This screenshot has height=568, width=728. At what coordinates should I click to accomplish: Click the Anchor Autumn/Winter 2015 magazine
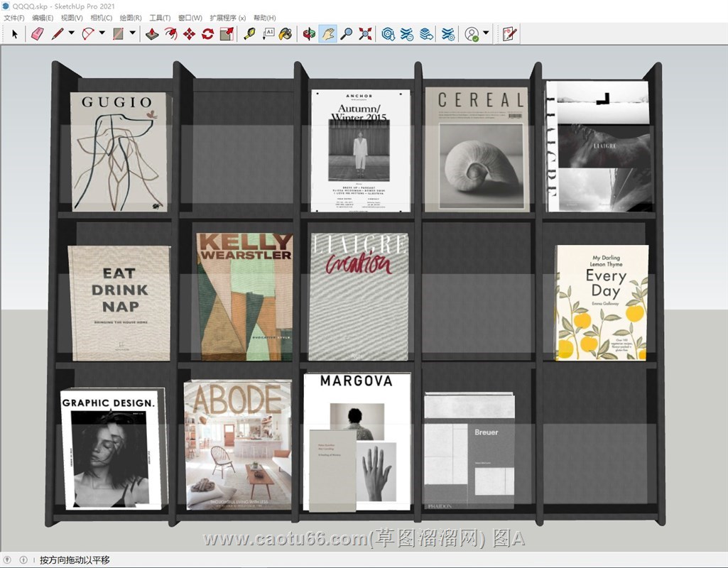tap(361, 151)
